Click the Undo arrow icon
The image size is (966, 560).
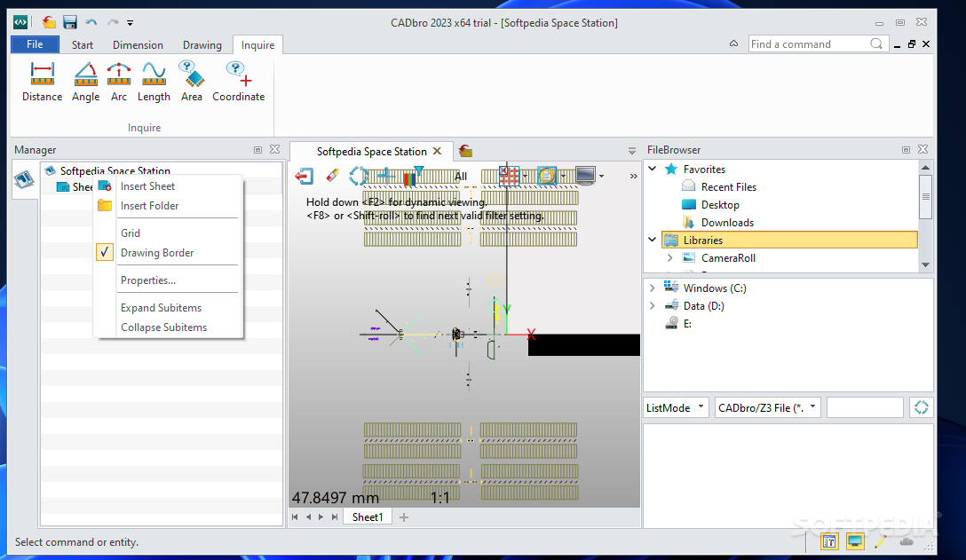tap(91, 23)
